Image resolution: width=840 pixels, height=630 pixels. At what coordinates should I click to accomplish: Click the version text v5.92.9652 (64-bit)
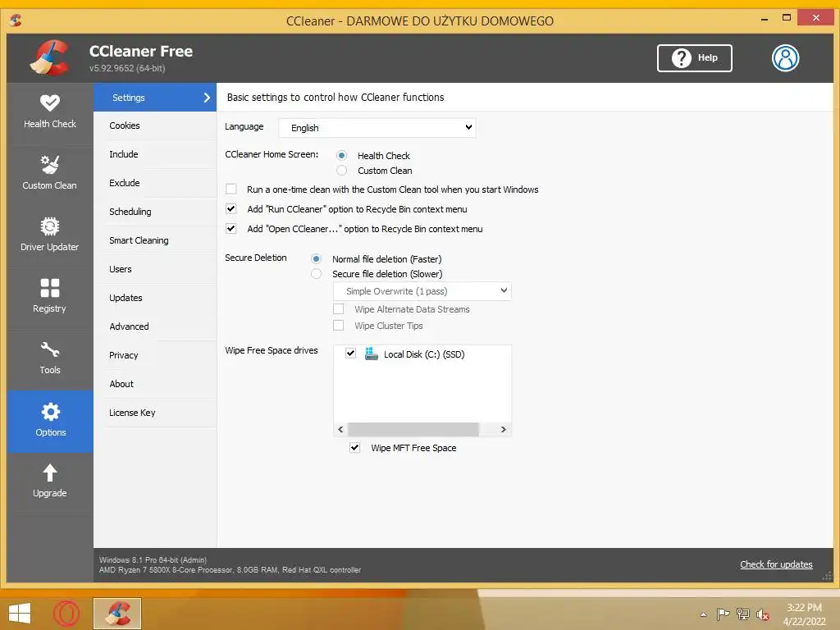127,68
